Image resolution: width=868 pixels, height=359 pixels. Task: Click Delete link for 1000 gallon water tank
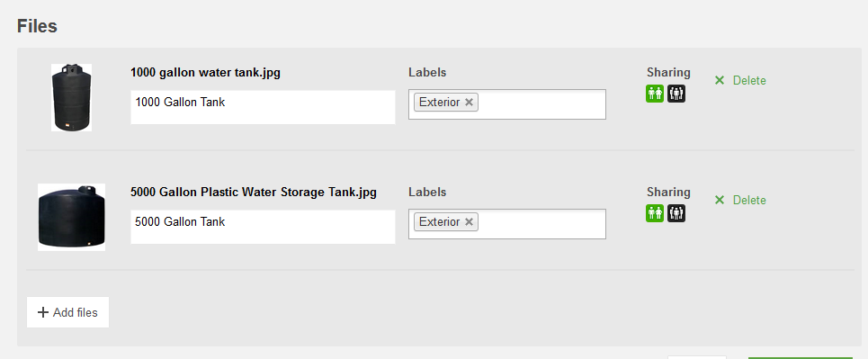[x=749, y=80]
